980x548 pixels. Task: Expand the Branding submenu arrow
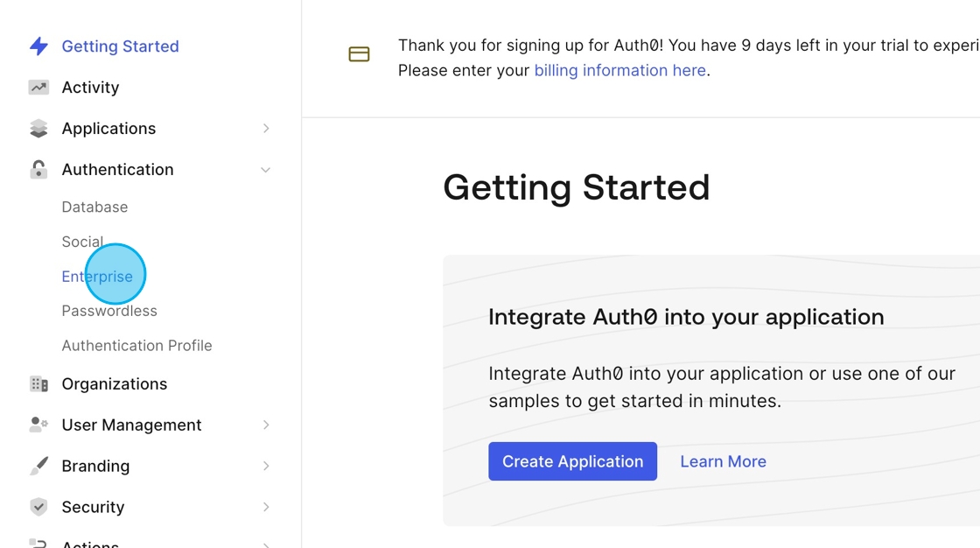coord(266,466)
